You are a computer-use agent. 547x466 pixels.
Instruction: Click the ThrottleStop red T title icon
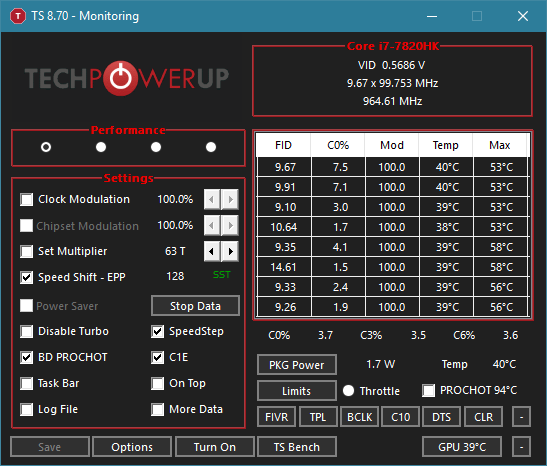[x=17, y=16]
